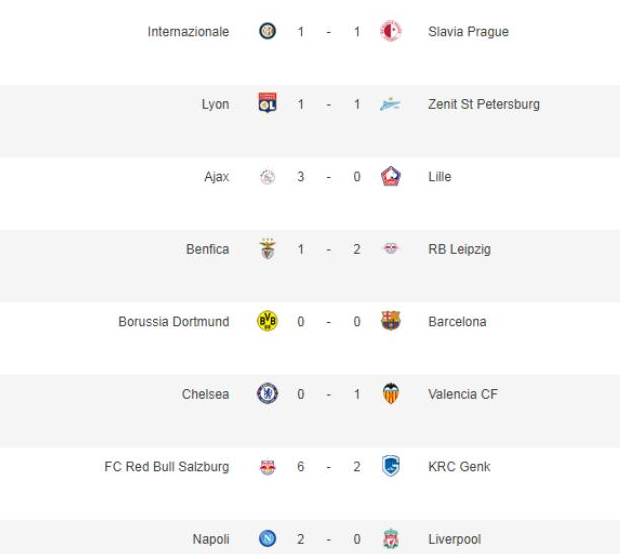
Task: Open the KRC Genk team link
Action: tap(459, 467)
